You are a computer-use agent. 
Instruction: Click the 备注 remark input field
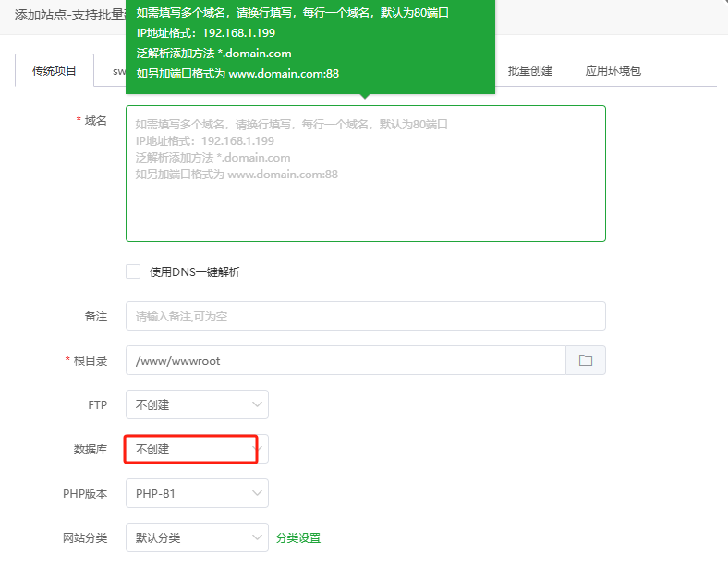[x=365, y=316]
